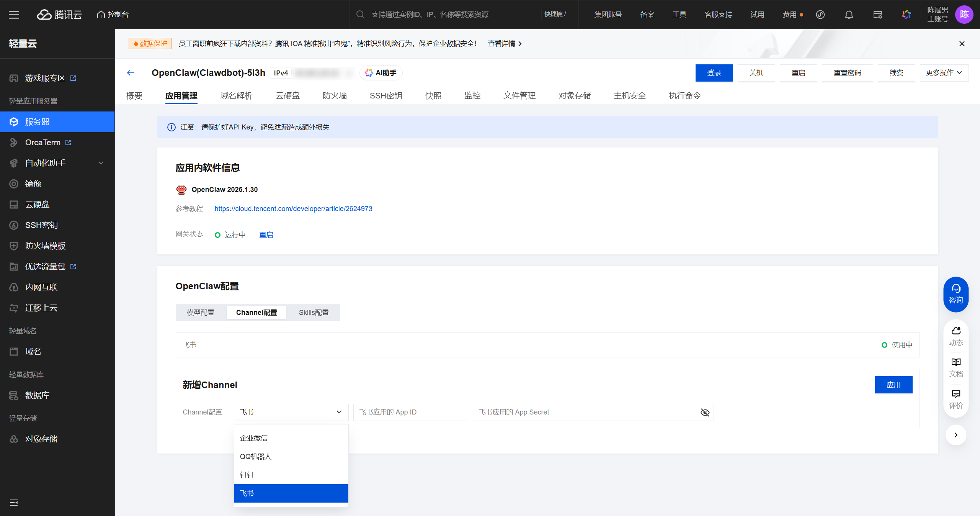
Task: Open the 动态 activity floating icon
Action: [955, 335]
